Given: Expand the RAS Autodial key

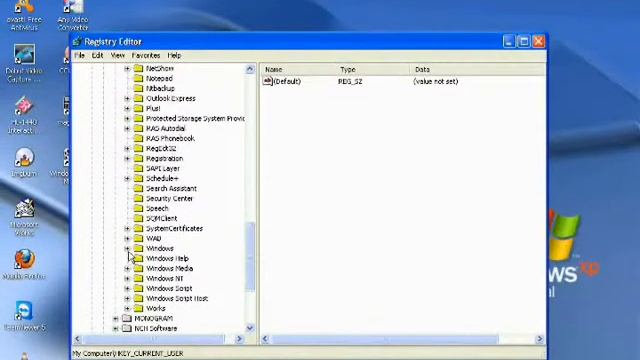Looking at the screenshot, I should pyautogui.click(x=127, y=129).
